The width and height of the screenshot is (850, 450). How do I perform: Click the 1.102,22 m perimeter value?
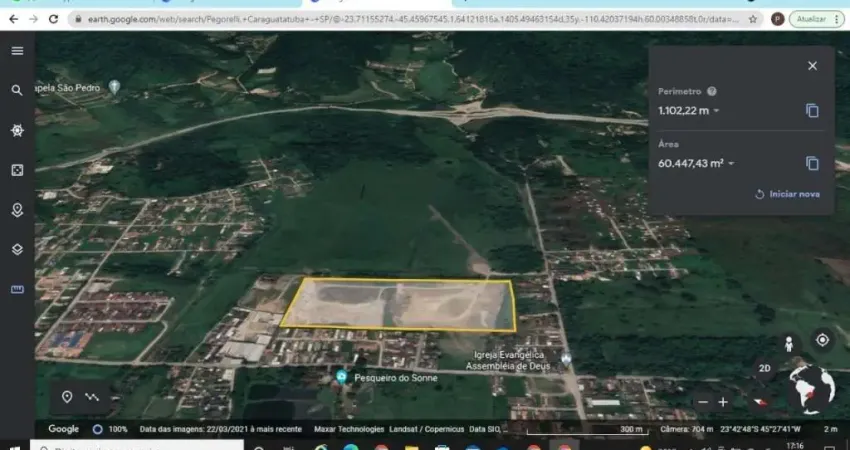(684, 111)
